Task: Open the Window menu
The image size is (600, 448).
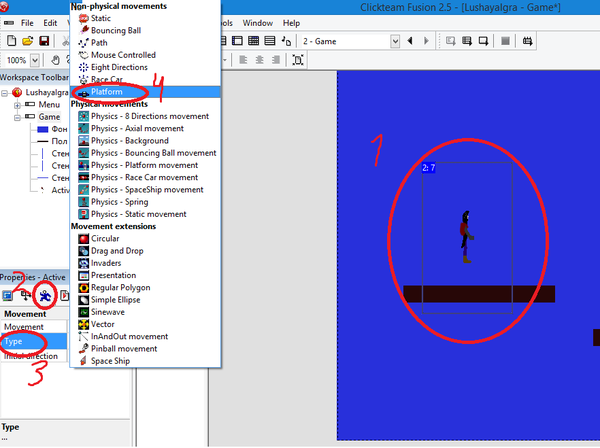Action: click(x=258, y=22)
